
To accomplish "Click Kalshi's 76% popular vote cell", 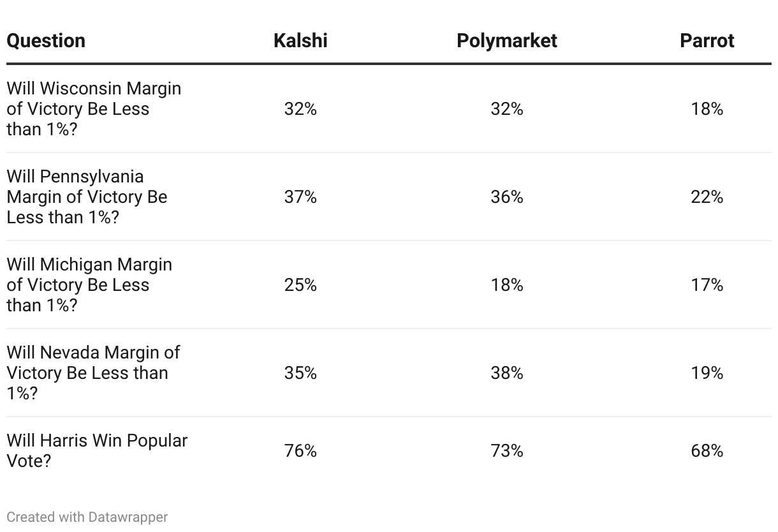I will (x=300, y=451).
